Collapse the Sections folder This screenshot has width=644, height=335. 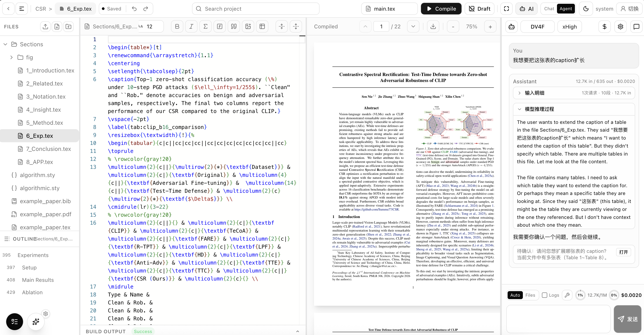click(x=5, y=44)
